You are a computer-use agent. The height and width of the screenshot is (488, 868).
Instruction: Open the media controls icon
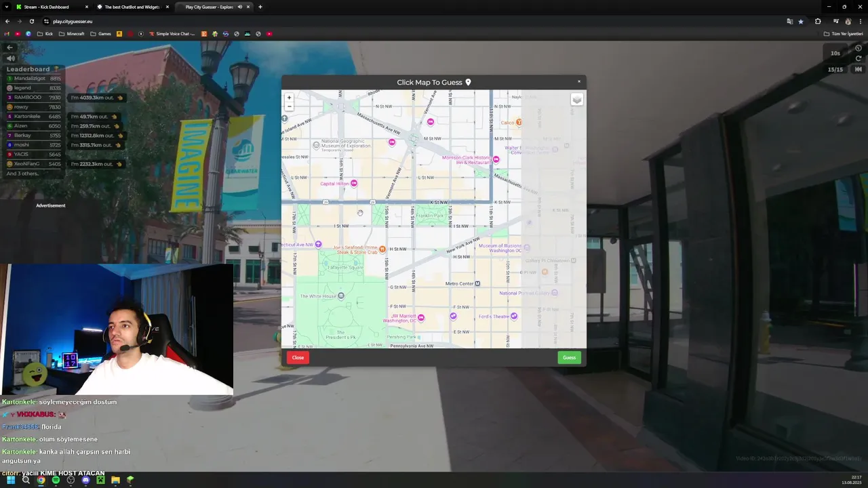pos(835,21)
